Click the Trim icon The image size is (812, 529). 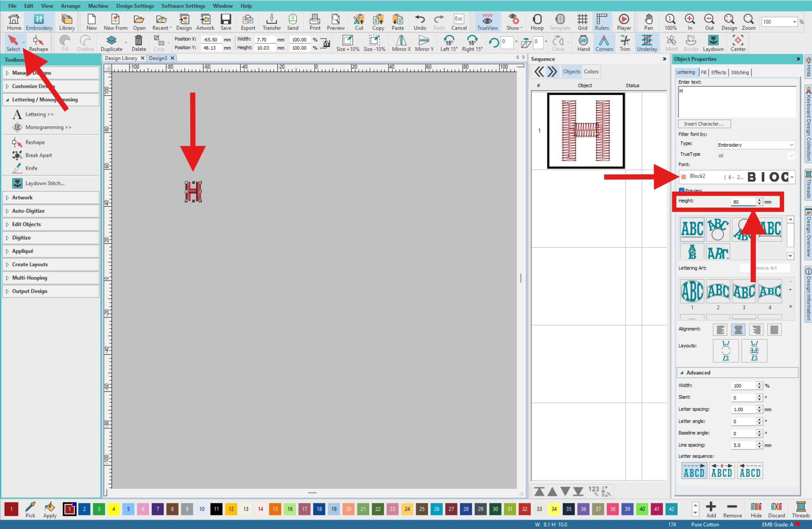tap(625, 43)
